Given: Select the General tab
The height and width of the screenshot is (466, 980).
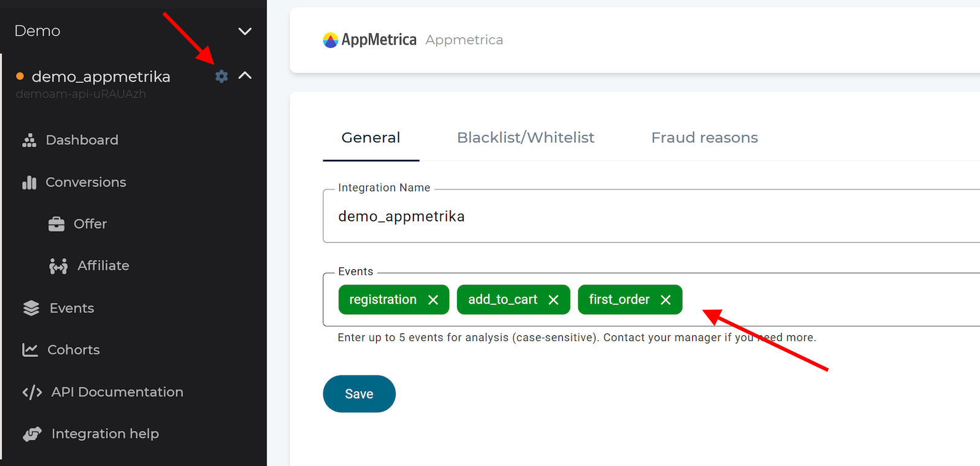Looking at the screenshot, I should pos(371,138).
